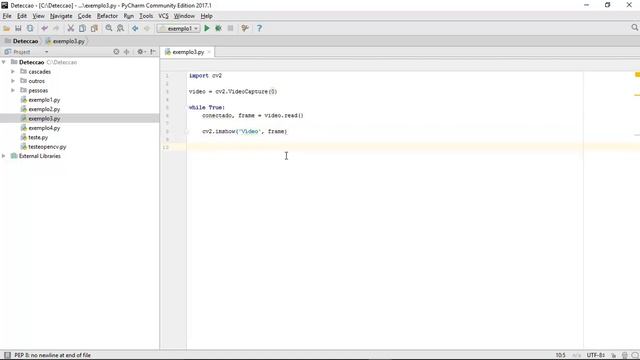Click the navigate Back arrow icon
The height and width of the screenshot is (360, 640).
pos(135,28)
